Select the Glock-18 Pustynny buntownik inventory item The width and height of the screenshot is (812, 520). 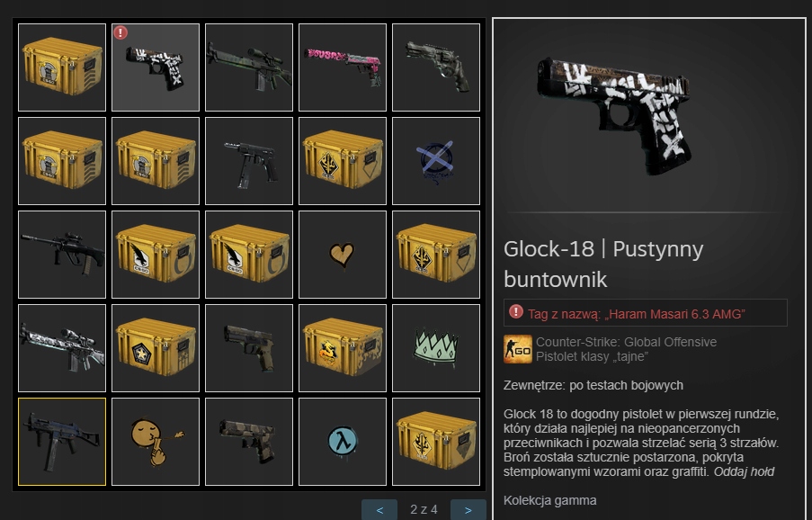(156, 67)
